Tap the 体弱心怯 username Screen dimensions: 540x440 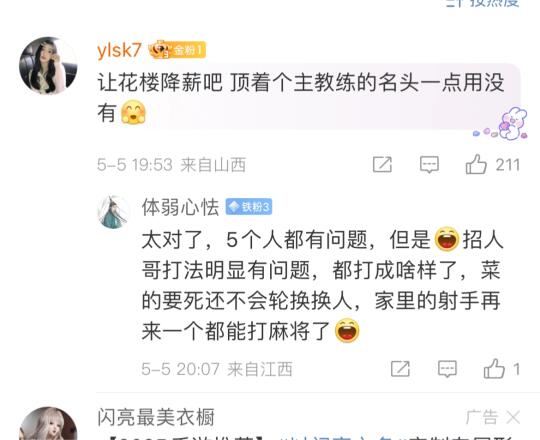click(x=180, y=207)
